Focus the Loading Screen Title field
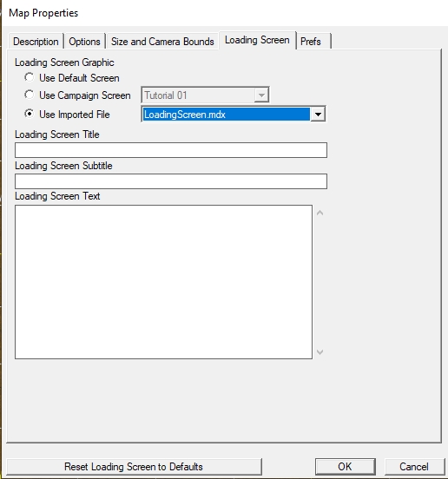This screenshot has height=479, width=448. (x=171, y=150)
